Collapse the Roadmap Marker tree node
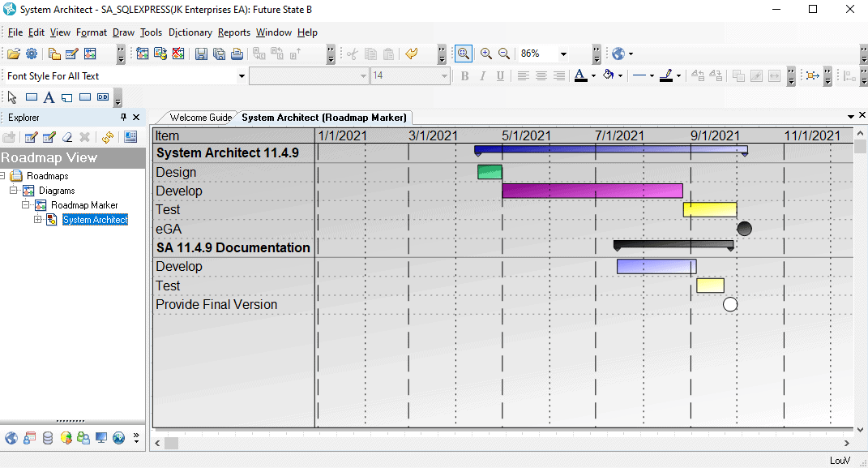This screenshot has width=868, height=468. (x=24, y=204)
